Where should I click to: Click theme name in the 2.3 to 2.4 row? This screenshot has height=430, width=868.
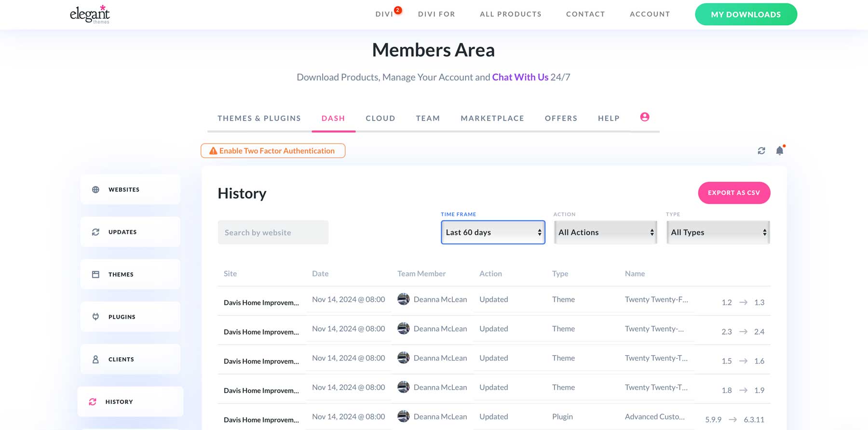(654, 329)
